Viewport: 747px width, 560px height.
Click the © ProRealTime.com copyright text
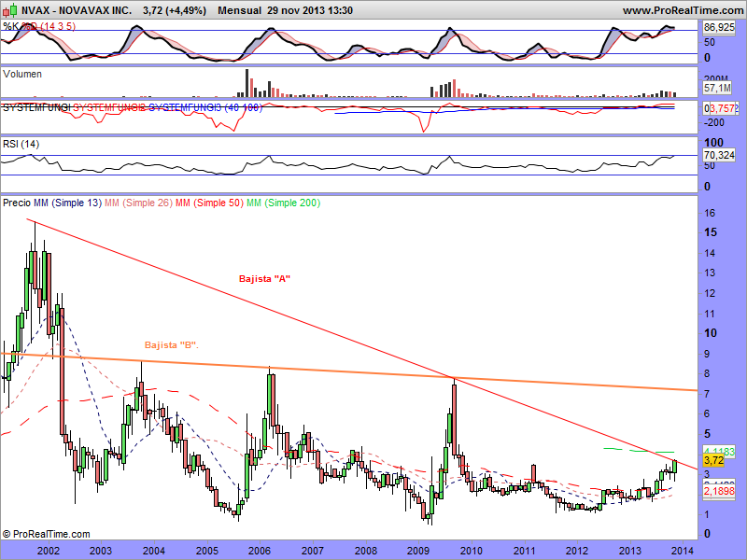point(47,534)
